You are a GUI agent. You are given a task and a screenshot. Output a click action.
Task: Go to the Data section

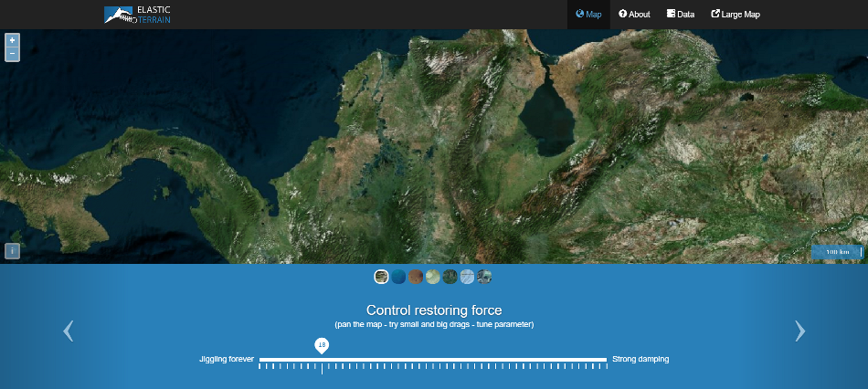(x=681, y=15)
